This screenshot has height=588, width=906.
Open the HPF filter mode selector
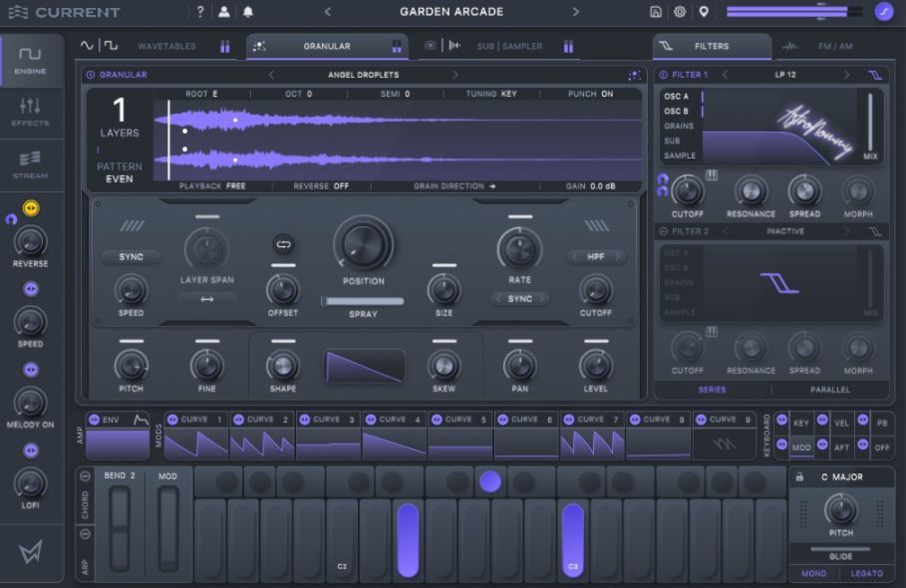click(x=596, y=256)
